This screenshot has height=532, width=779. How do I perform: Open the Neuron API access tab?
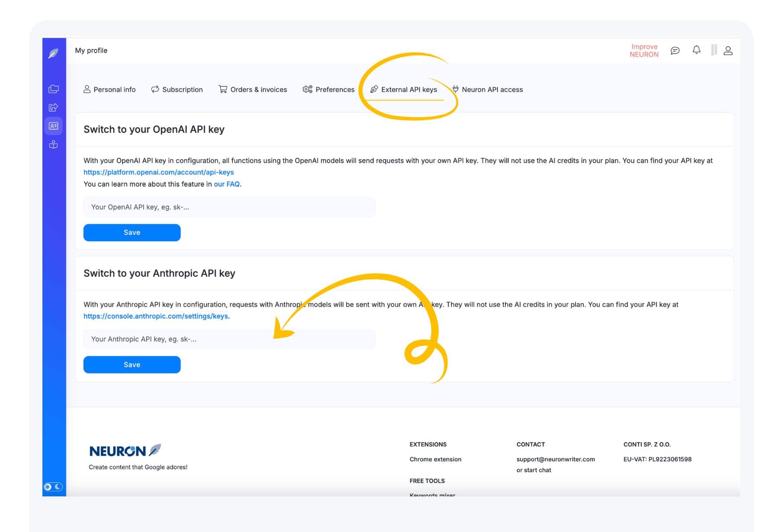pos(488,90)
